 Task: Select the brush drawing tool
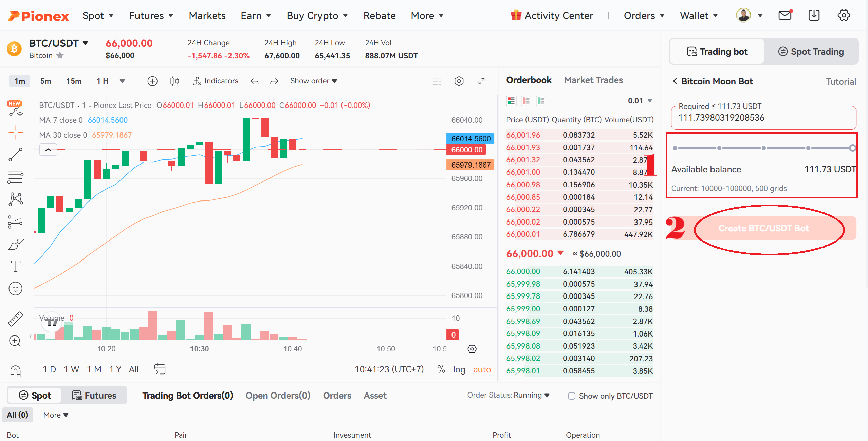[16, 244]
